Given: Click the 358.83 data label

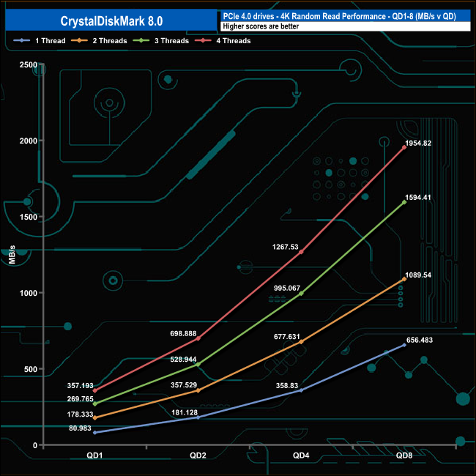Looking at the screenshot, I should (x=287, y=385).
